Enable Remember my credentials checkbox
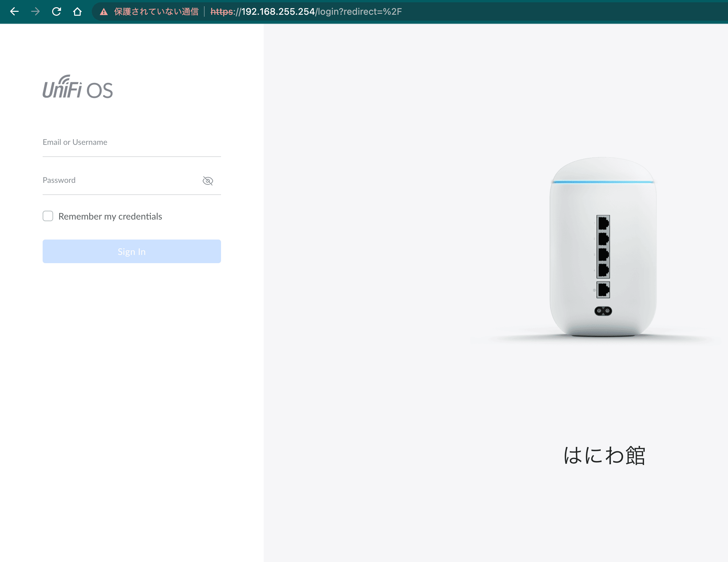Screen dimensions: 728x562 tap(48, 216)
